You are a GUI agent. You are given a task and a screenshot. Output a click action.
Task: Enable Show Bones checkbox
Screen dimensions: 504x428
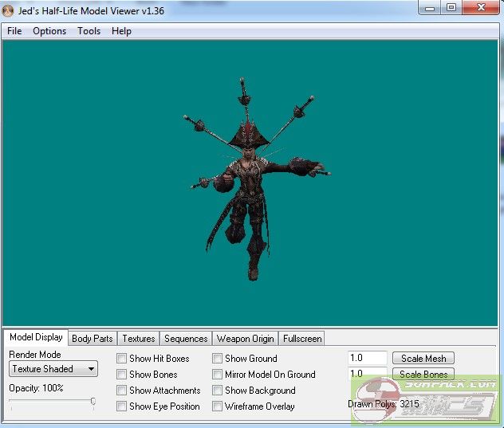click(x=121, y=375)
